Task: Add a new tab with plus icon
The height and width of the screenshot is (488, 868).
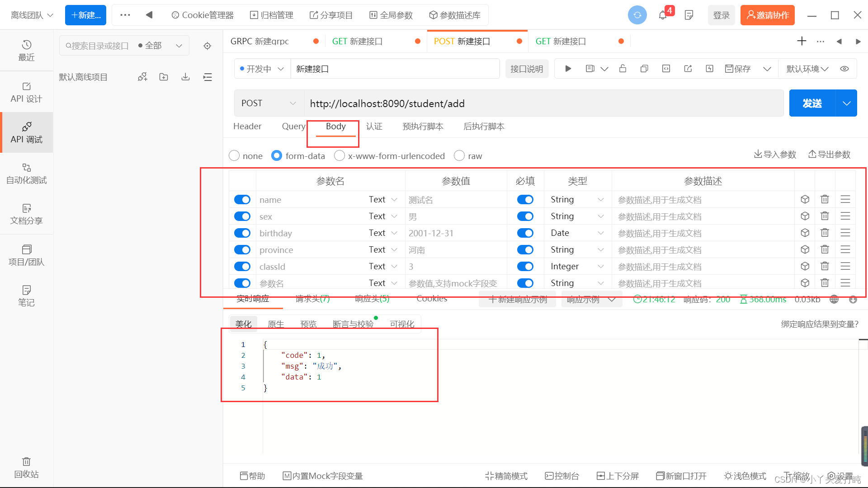Action: [802, 41]
